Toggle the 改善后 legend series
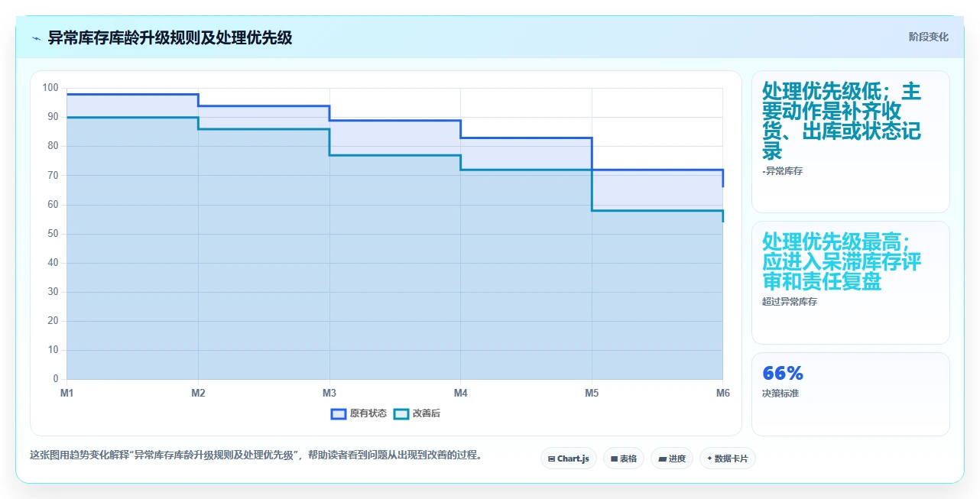 417,413
